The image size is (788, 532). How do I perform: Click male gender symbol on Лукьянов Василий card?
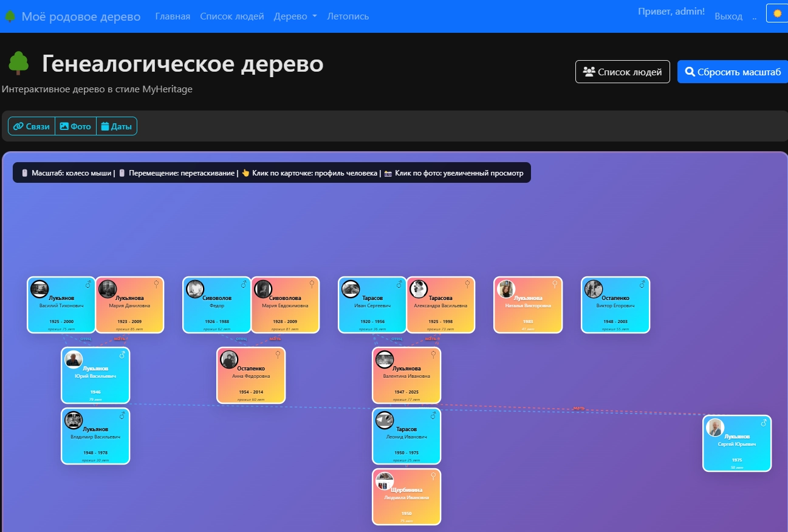tap(88, 284)
